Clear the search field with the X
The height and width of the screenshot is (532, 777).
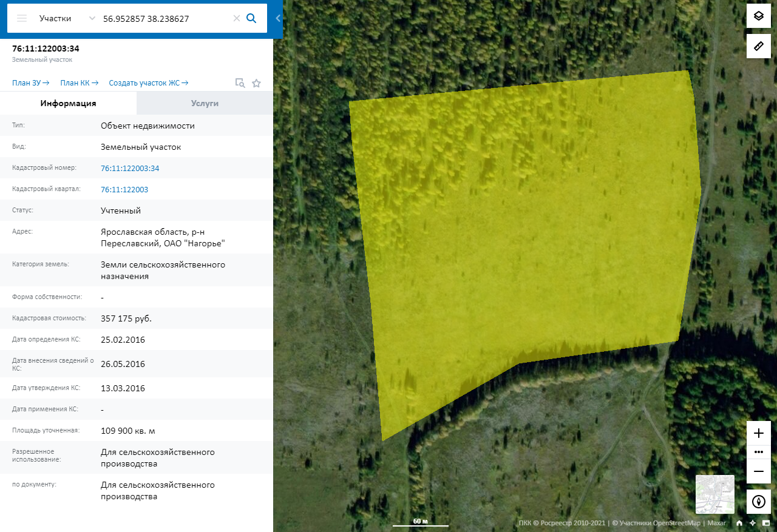(237, 18)
